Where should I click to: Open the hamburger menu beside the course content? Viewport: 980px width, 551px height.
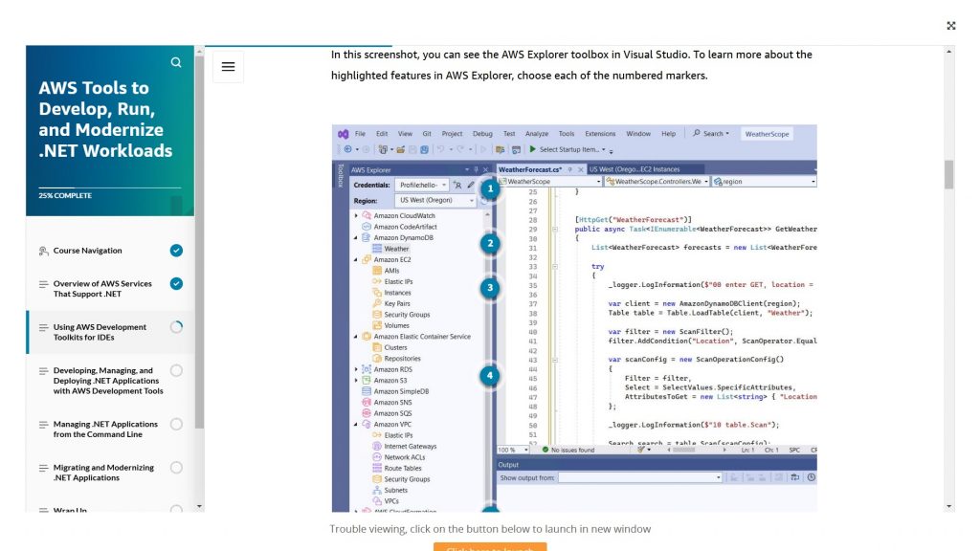click(x=228, y=67)
